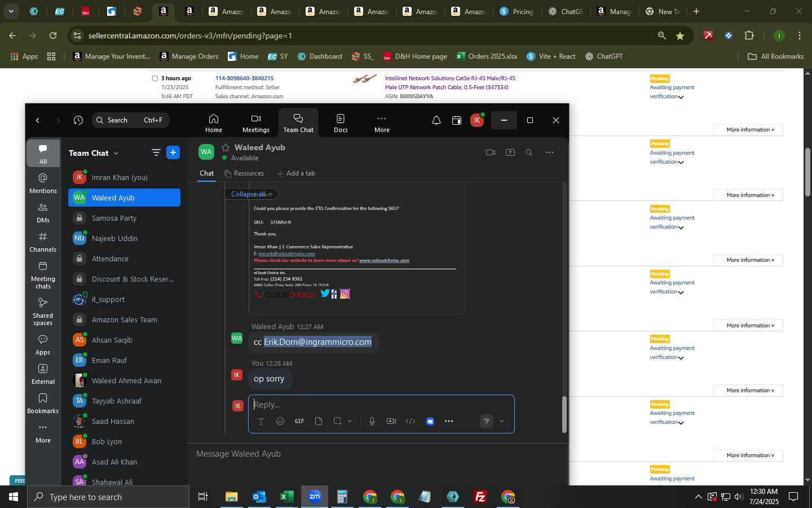Open the Docs tab in Zoom
Image resolution: width=812 pixels, height=508 pixels.
(x=341, y=122)
